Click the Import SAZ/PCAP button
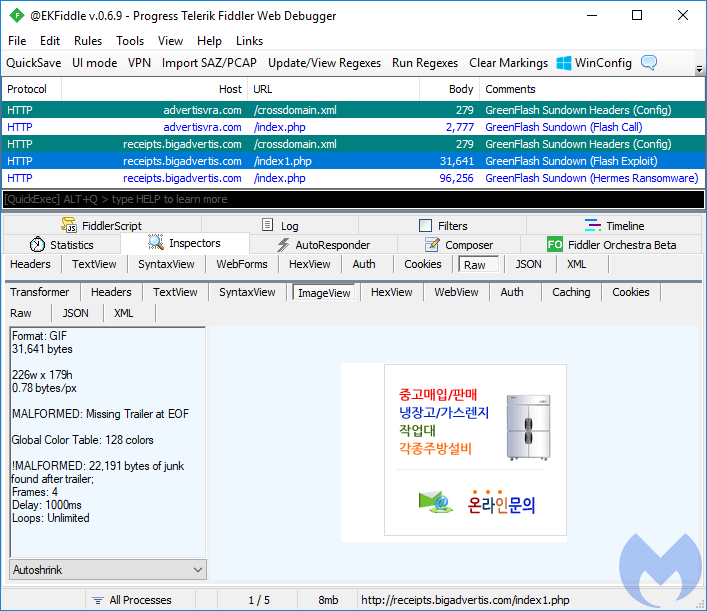Image resolution: width=707 pixels, height=611 pixels. 209,63
